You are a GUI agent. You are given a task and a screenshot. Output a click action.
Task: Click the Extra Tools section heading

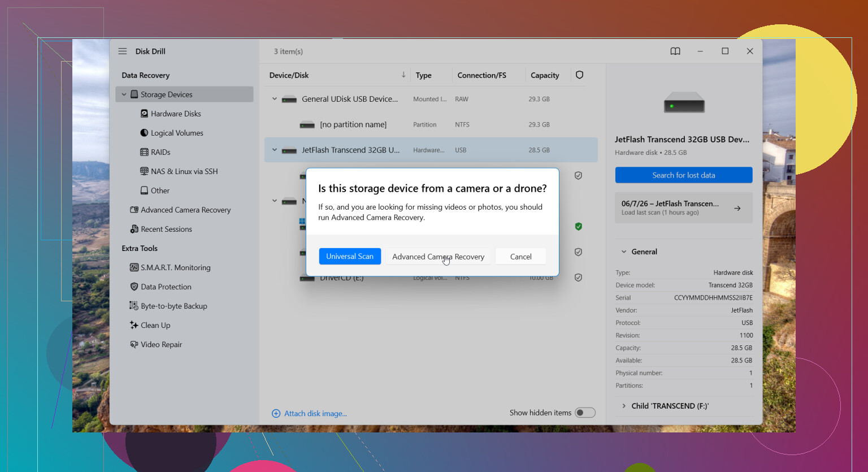click(x=140, y=248)
